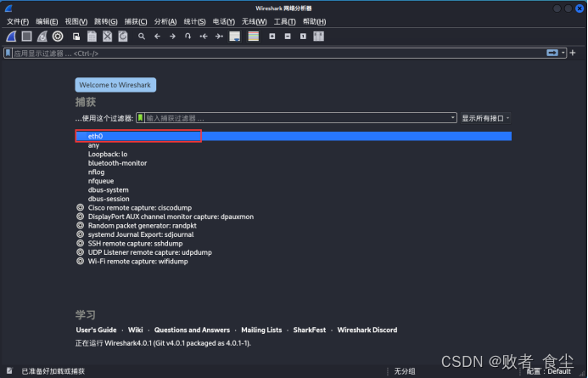Screen dimensions: 588x378
Task: Open the 无线(W) menu
Action: [x=255, y=22]
